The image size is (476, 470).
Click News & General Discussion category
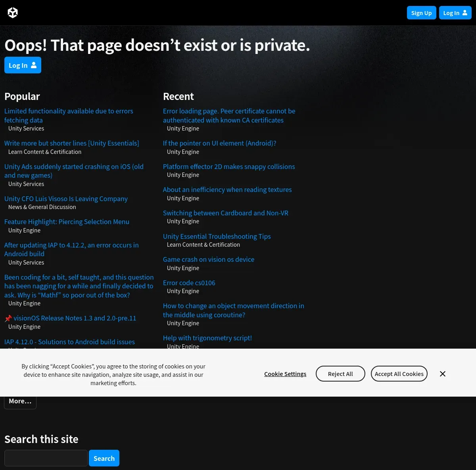point(42,207)
